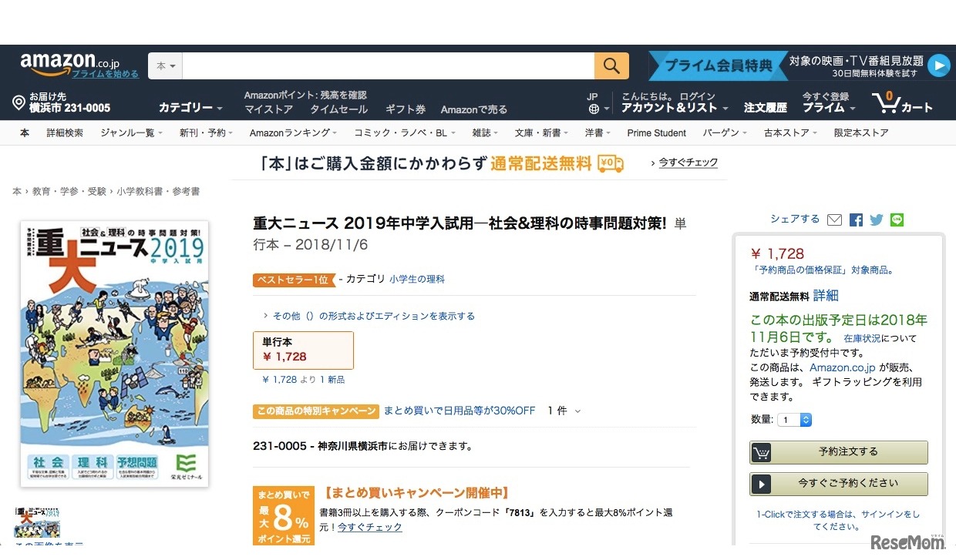Click 在庫状況 link
956x560 pixels.
tap(861, 338)
